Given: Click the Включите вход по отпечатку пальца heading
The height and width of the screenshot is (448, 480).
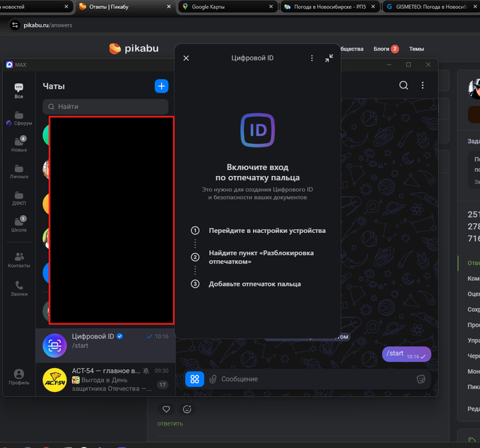Looking at the screenshot, I should tap(257, 173).
